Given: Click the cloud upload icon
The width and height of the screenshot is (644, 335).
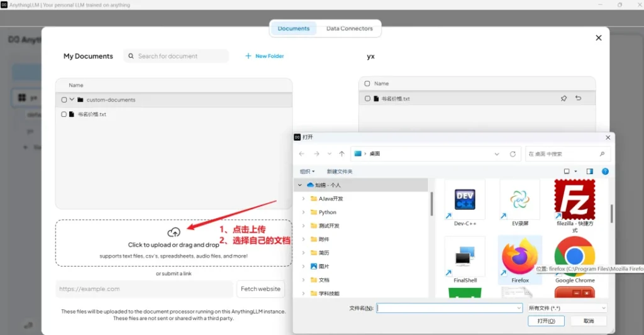Looking at the screenshot, I should tap(174, 233).
